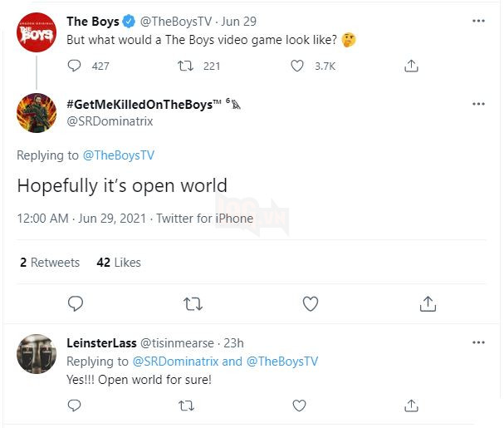This screenshot has height=428, width=504.
Task: View the 42 Likes list
Action: 119,263
